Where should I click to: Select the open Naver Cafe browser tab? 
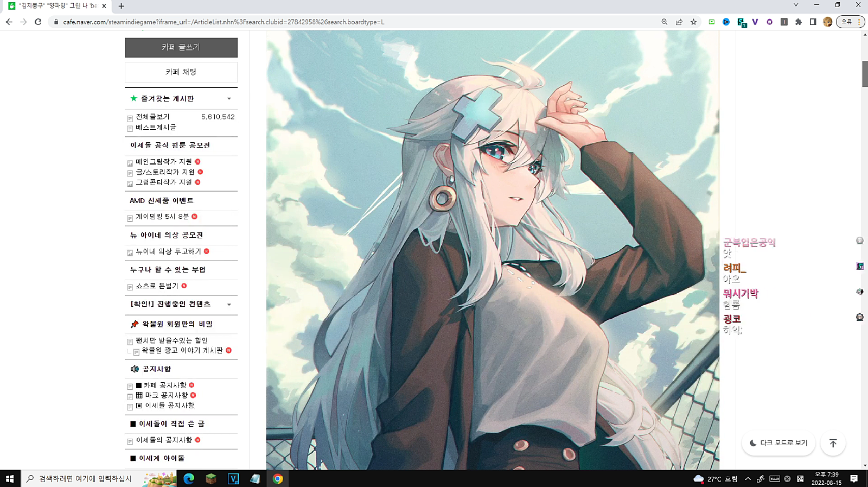[57, 6]
